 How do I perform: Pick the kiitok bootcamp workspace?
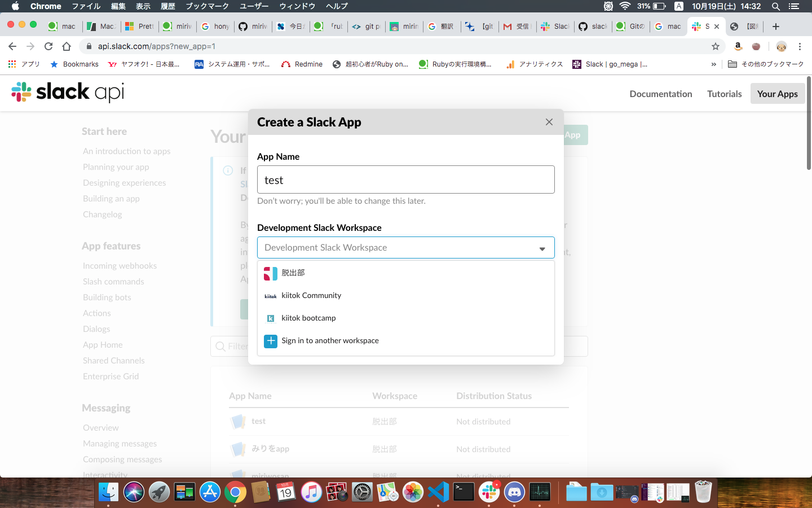(x=406, y=318)
